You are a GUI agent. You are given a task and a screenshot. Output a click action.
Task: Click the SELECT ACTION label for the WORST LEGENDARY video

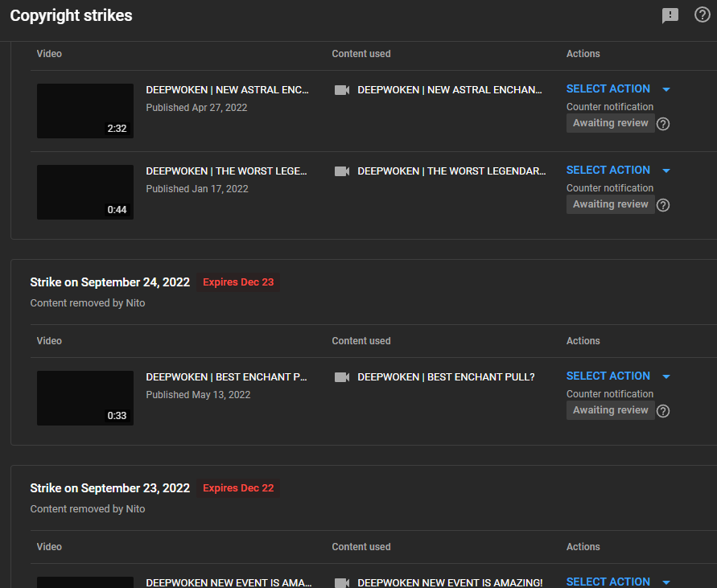point(608,170)
